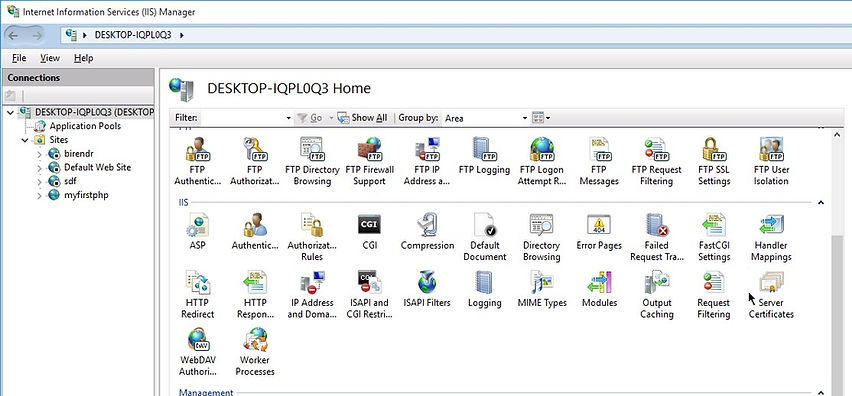The width and height of the screenshot is (852, 396).
Task: Open IIS Directory Browsing
Action: click(x=541, y=237)
